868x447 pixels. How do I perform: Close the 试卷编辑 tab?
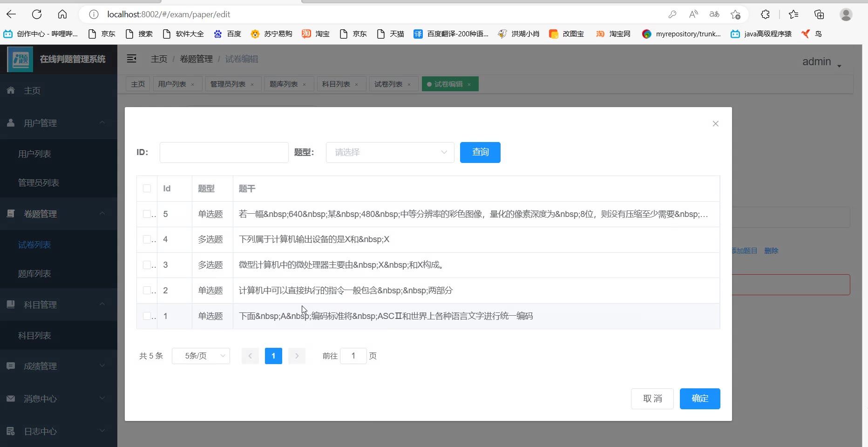tap(469, 84)
